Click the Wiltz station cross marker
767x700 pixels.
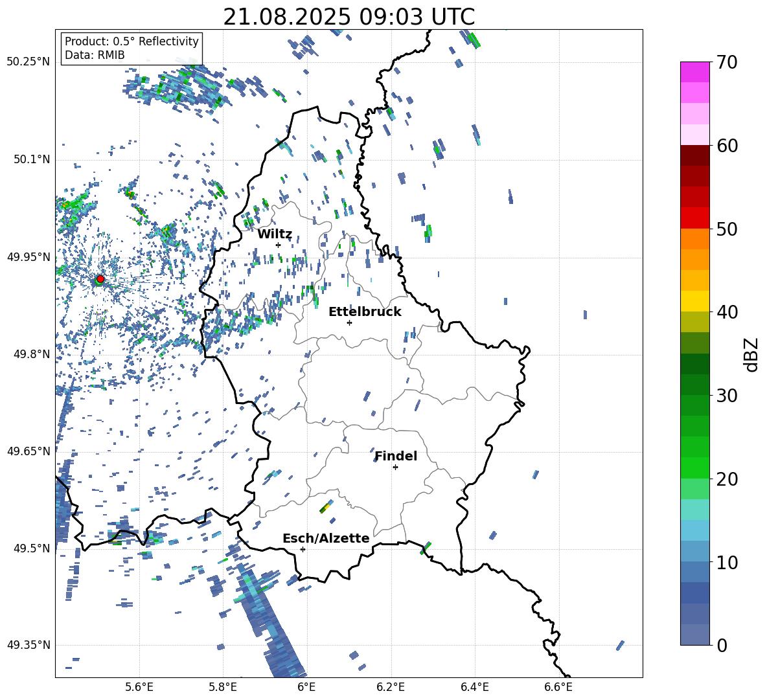pos(279,245)
